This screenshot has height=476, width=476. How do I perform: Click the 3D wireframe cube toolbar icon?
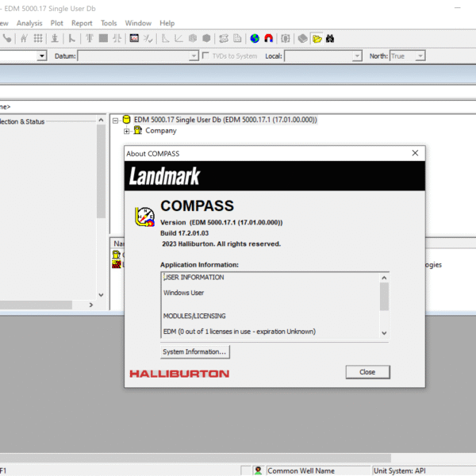click(x=193, y=38)
